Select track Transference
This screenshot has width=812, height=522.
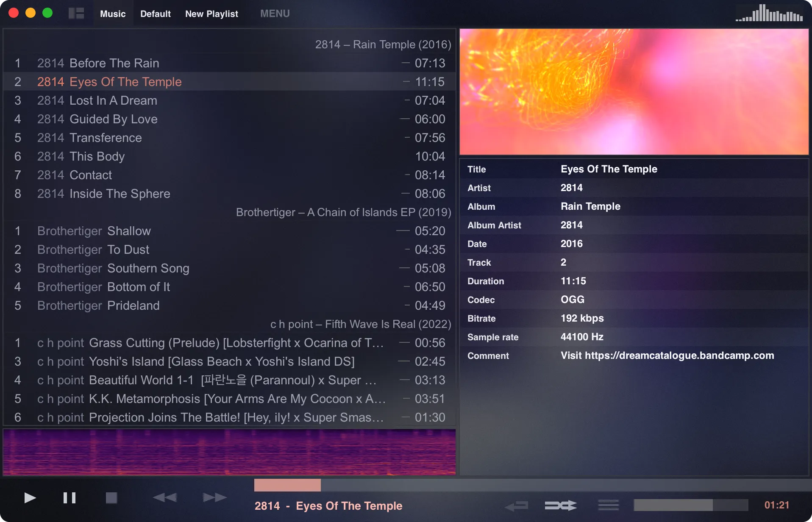click(x=229, y=138)
